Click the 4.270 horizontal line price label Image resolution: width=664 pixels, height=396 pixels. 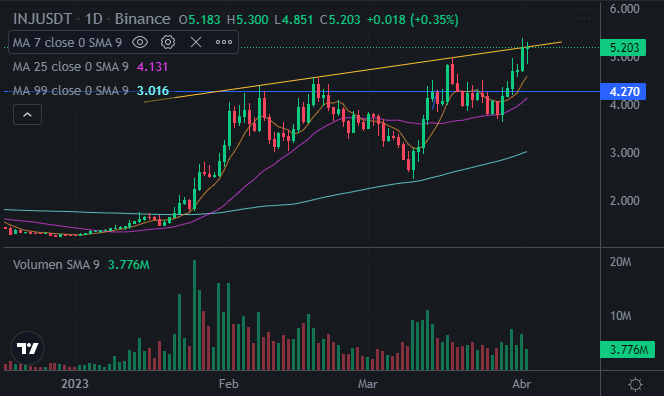(623, 91)
